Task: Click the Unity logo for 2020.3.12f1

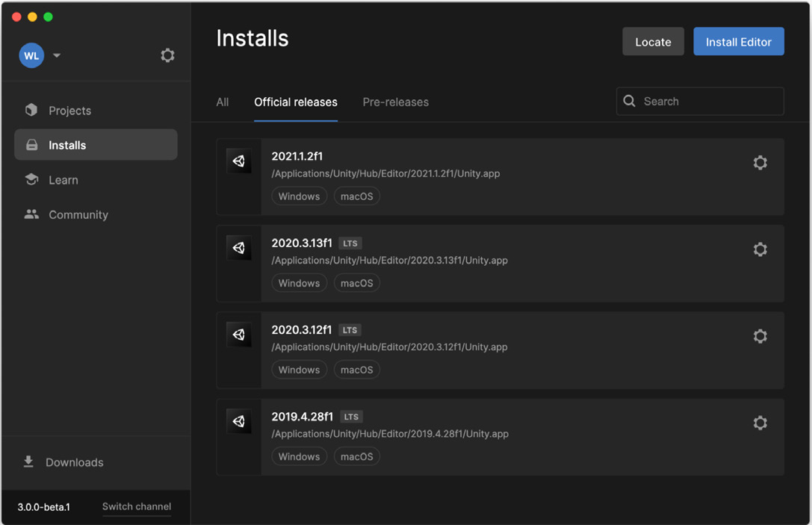Action: [239, 335]
